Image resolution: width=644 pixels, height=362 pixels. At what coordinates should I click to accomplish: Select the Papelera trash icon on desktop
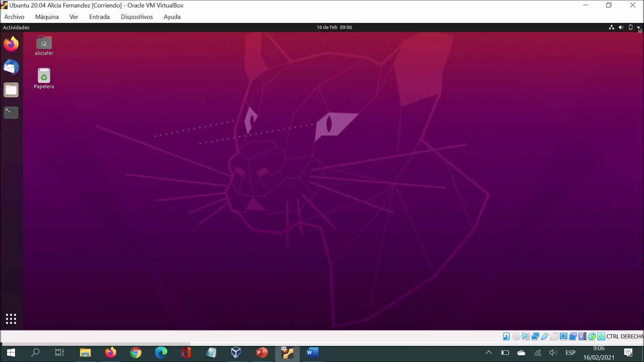pos(44,79)
